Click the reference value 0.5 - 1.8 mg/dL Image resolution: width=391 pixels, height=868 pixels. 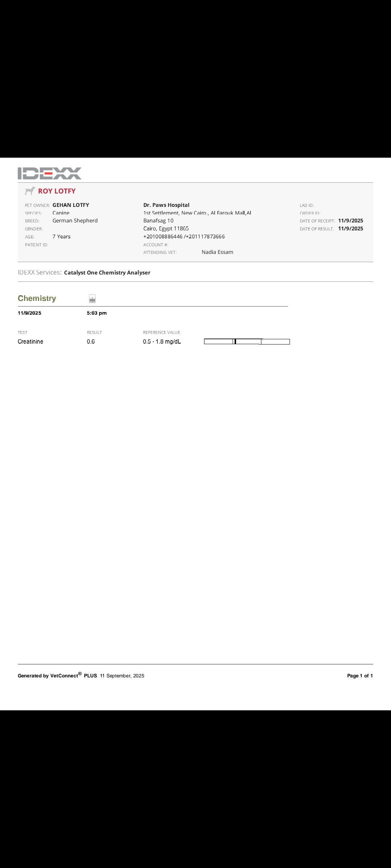[x=162, y=342]
